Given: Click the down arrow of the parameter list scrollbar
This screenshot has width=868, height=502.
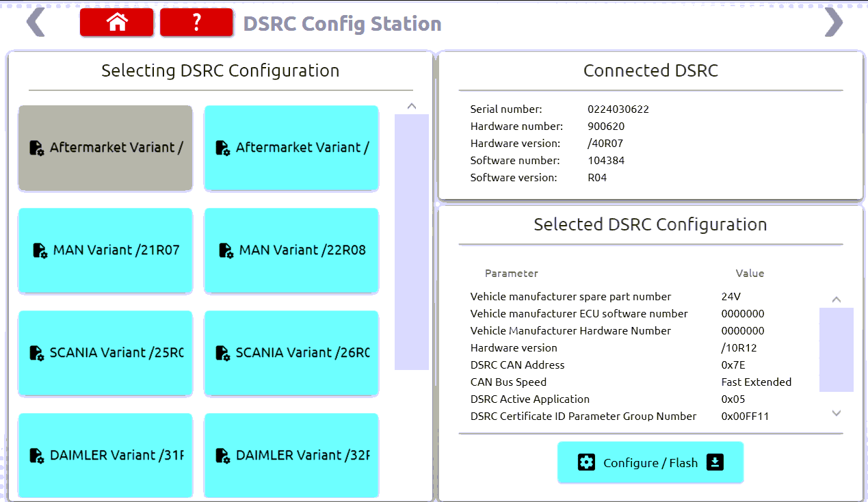Looking at the screenshot, I should point(836,413).
